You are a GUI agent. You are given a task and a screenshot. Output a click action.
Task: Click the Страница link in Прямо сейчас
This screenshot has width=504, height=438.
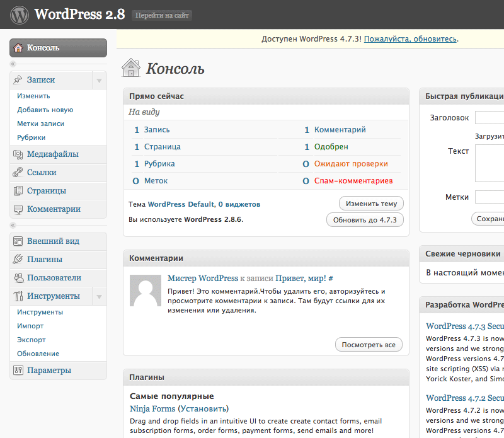[x=163, y=147]
